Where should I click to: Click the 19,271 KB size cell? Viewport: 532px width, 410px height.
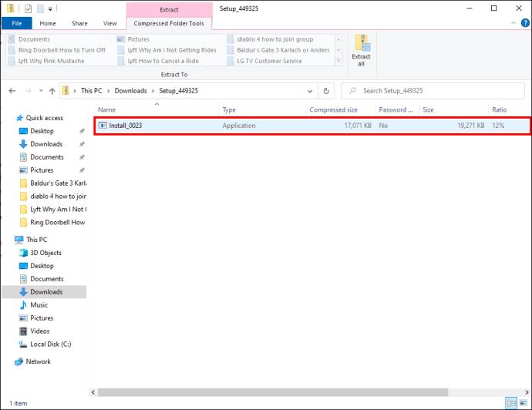pos(470,126)
